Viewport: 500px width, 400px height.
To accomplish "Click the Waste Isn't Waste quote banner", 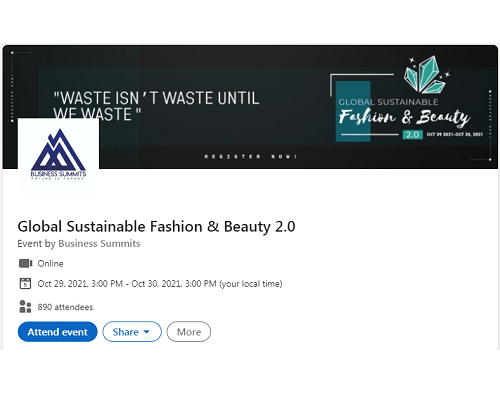I will [156, 106].
